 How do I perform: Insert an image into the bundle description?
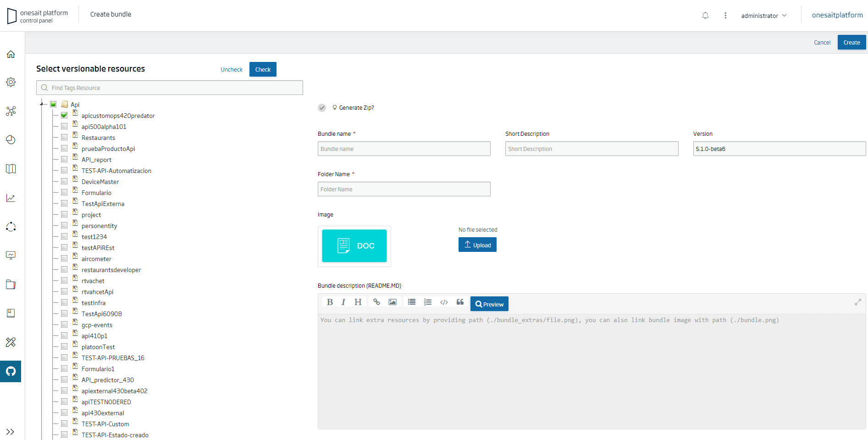(x=393, y=302)
